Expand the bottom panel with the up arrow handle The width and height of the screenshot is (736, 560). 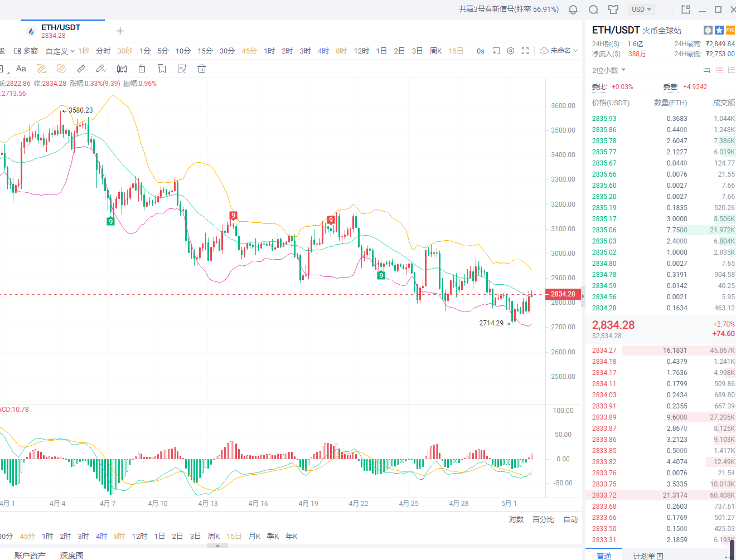point(217,546)
